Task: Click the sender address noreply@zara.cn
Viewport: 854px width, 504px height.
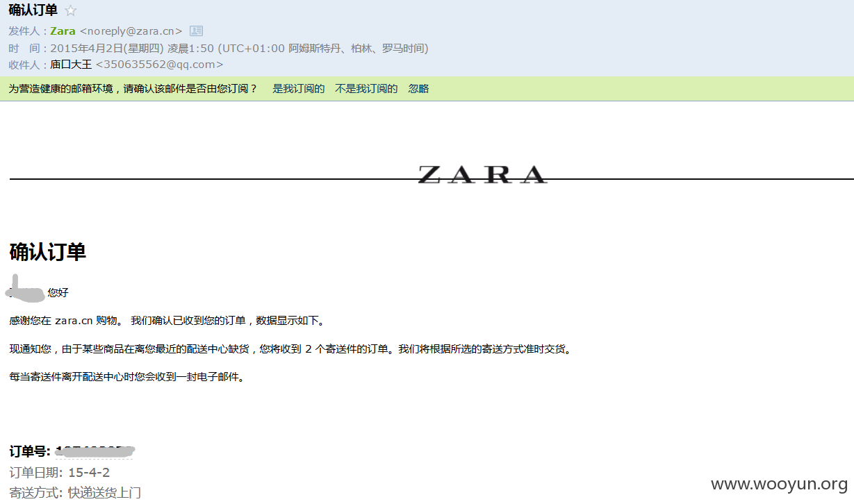Action: pos(131,31)
